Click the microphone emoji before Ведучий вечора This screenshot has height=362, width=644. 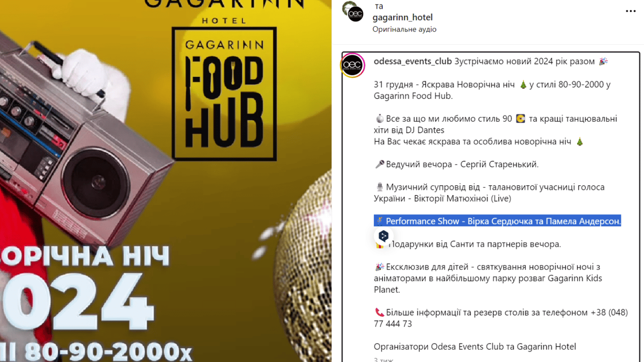(379, 165)
